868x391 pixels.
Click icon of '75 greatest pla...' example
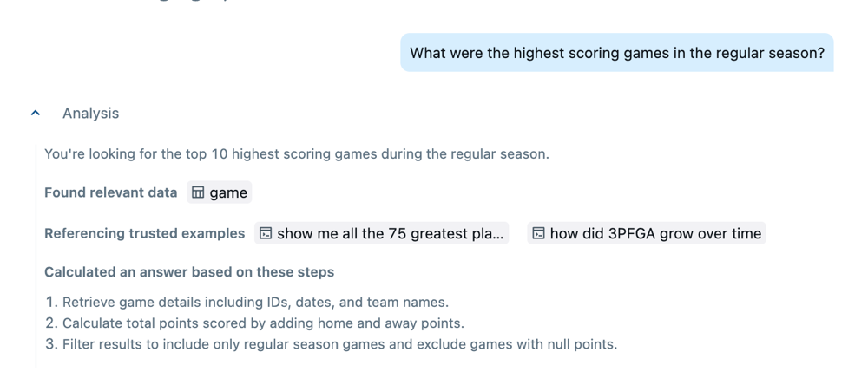click(266, 233)
